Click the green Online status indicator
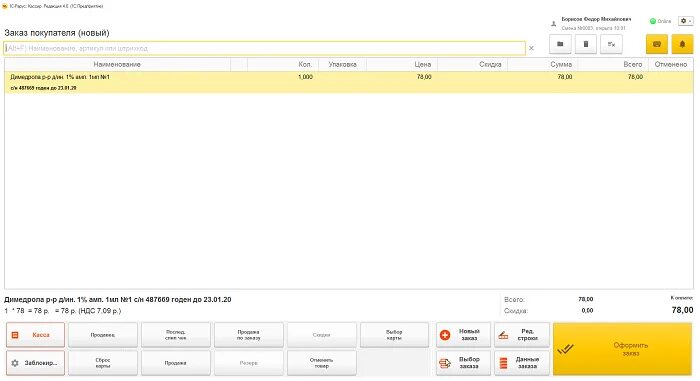The width and height of the screenshot is (700, 381). (660, 21)
